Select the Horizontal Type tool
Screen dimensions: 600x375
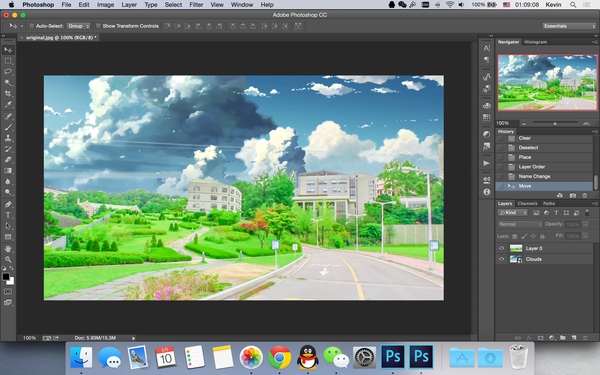click(x=8, y=215)
